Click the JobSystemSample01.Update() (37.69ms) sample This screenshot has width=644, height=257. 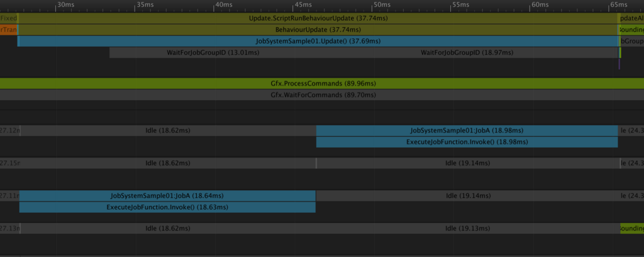coord(318,42)
